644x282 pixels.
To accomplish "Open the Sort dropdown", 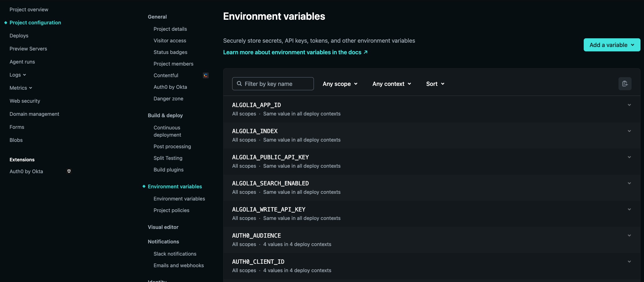I will coord(435,84).
